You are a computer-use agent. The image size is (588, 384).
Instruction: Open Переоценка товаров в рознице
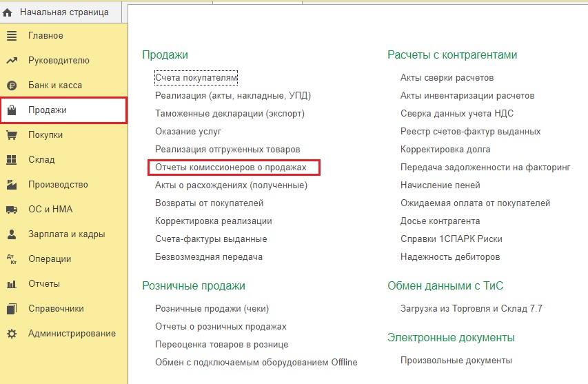click(x=222, y=345)
